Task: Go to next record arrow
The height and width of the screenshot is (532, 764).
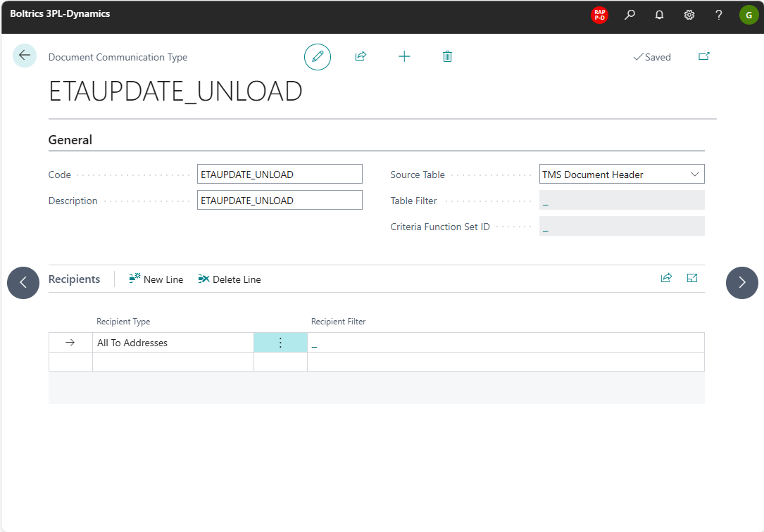Action: (741, 282)
